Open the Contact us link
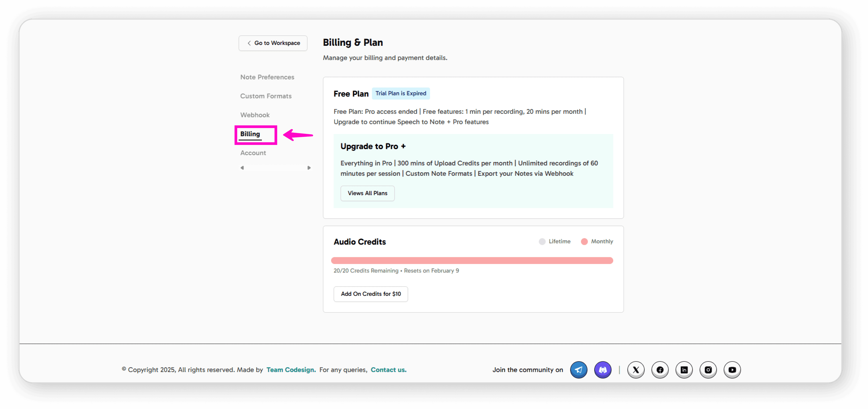 click(388, 370)
